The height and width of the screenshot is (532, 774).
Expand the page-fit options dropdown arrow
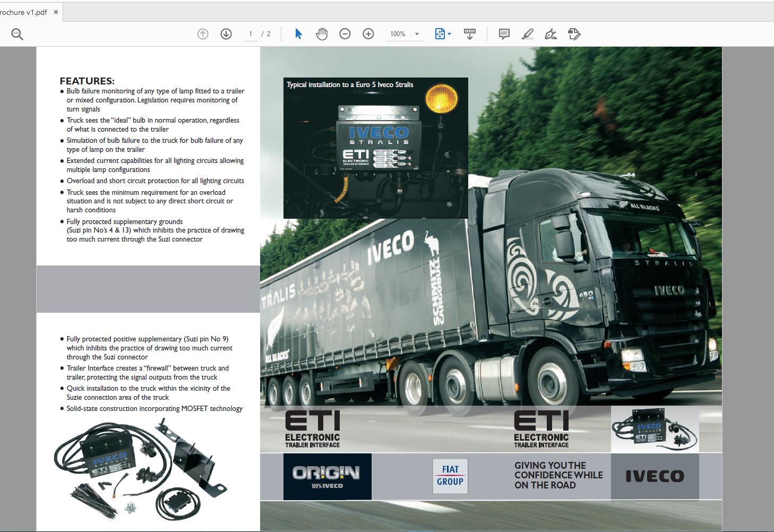(x=450, y=33)
